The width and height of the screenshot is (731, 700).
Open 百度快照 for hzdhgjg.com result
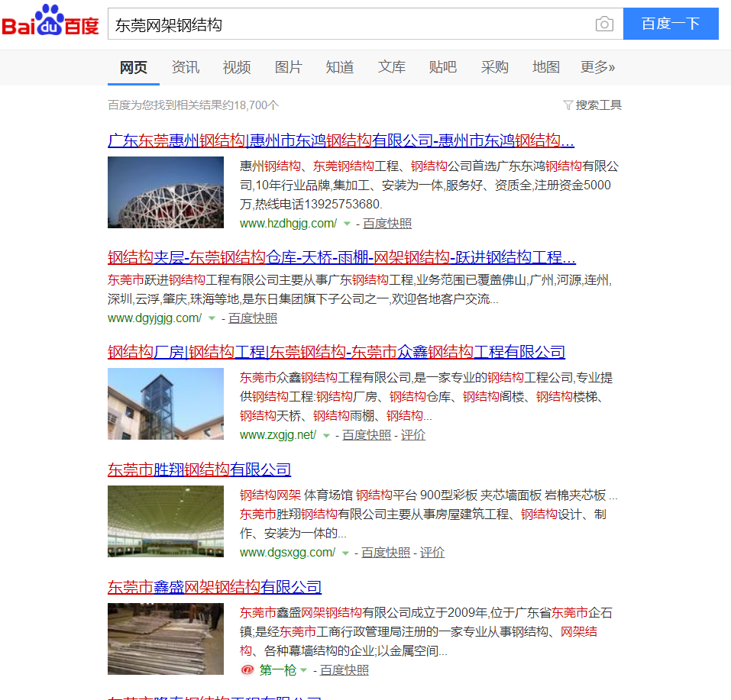click(387, 224)
